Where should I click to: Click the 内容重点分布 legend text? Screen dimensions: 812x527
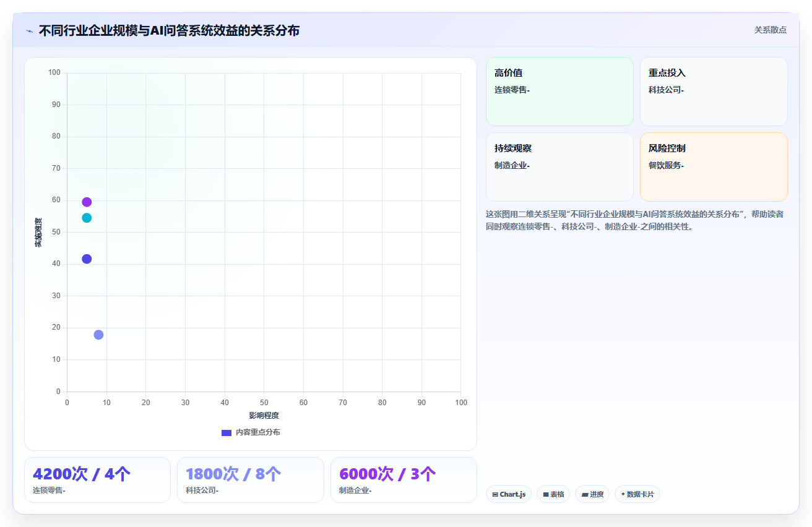pos(258,432)
